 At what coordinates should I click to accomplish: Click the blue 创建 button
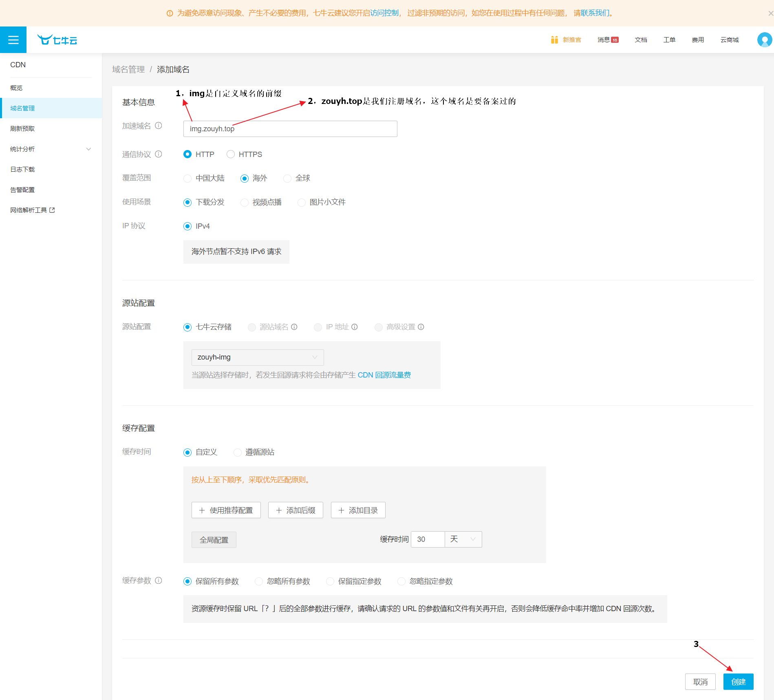[738, 682]
